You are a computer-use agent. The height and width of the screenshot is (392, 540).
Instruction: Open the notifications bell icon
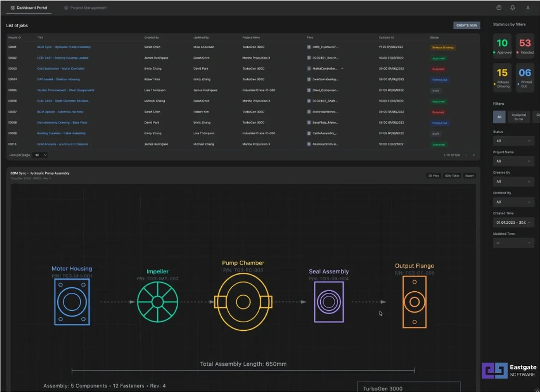pos(512,8)
